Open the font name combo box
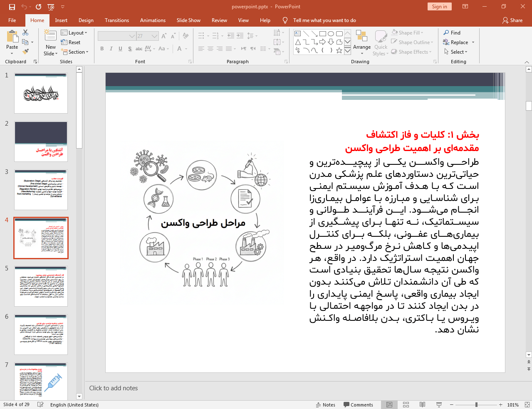 117,36
